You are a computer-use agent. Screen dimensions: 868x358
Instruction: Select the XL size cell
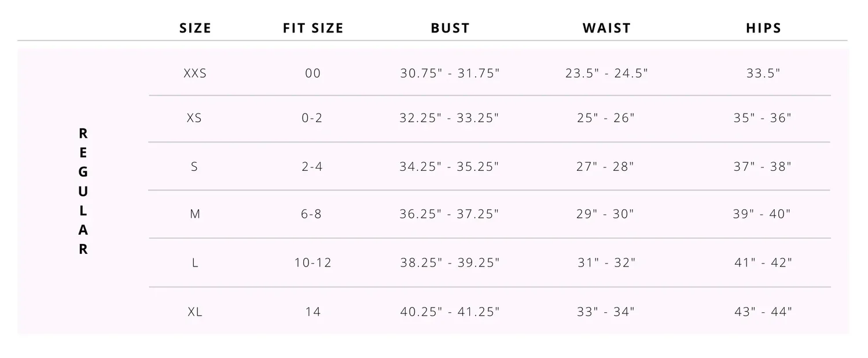[x=195, y=312]
